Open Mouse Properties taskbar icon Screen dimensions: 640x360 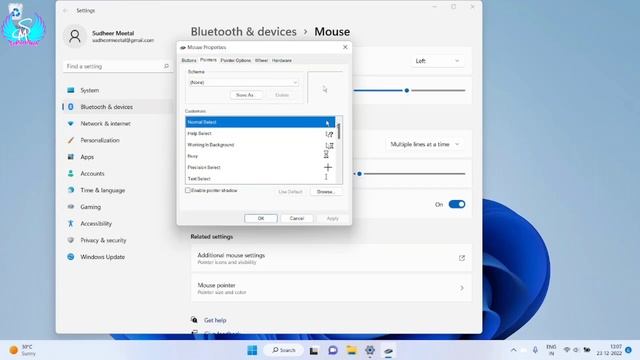[388, 351]
